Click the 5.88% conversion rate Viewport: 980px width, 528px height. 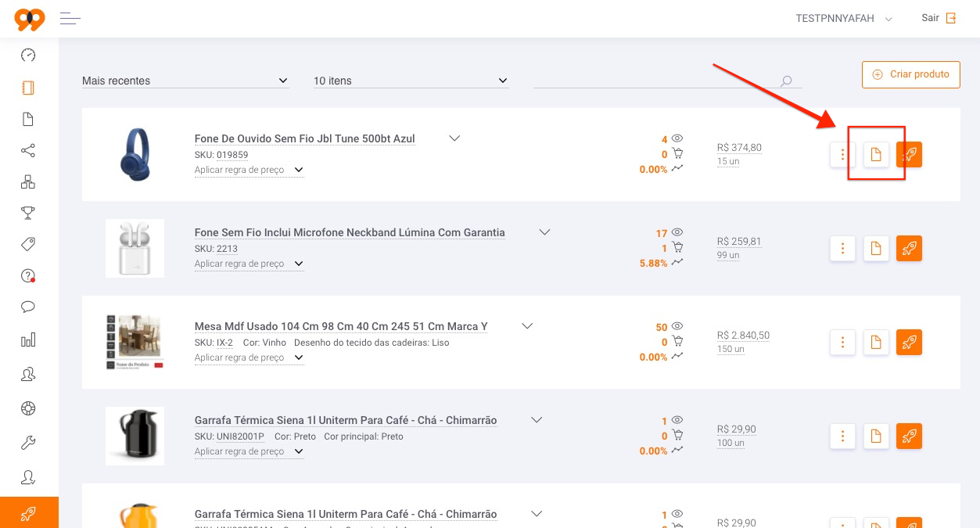point(654,264)
